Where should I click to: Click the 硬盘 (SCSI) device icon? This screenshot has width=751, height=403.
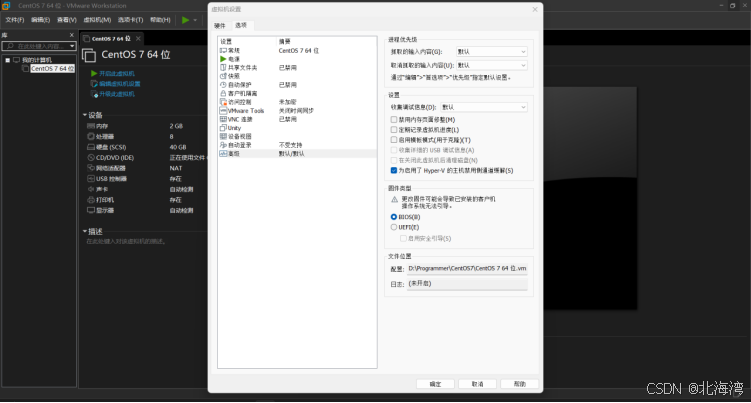(x=91, y=147)
